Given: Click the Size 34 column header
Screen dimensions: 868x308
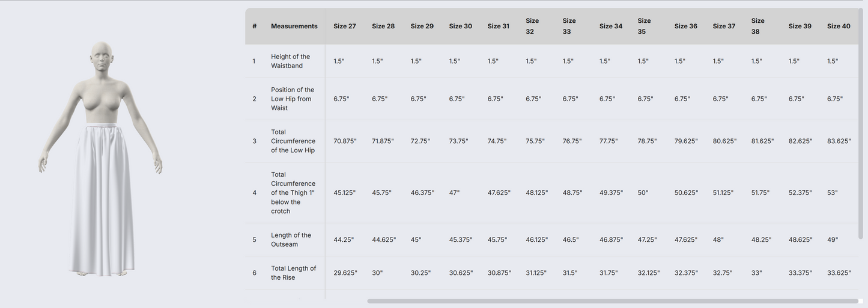Looking at the screenshot, I should 610,26.
